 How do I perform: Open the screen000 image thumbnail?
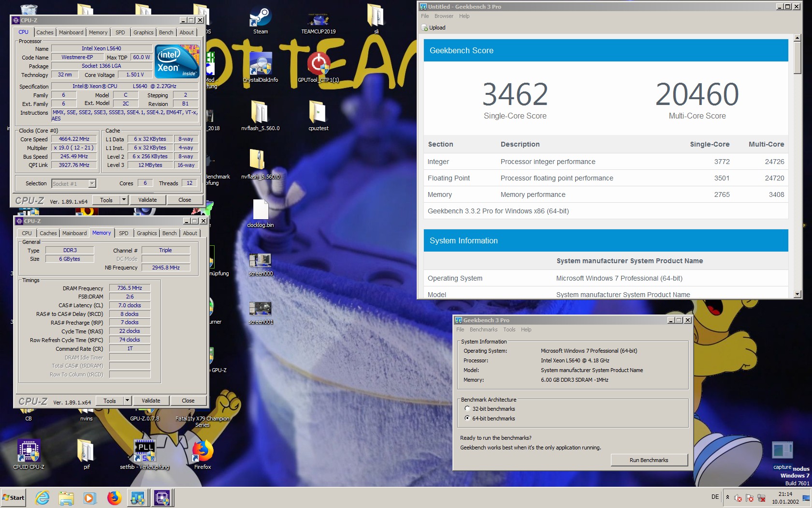[261, 264]
